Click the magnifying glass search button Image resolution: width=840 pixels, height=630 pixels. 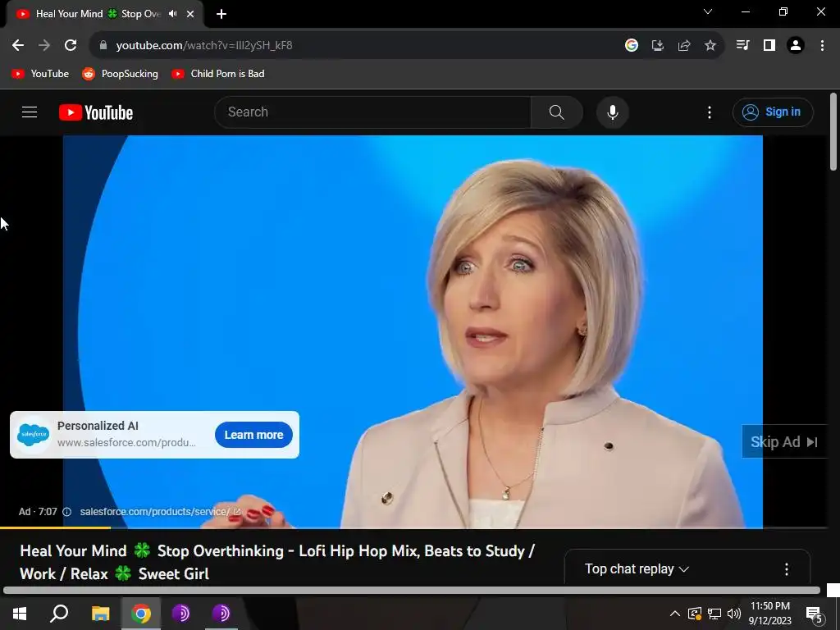coord(557,112)
